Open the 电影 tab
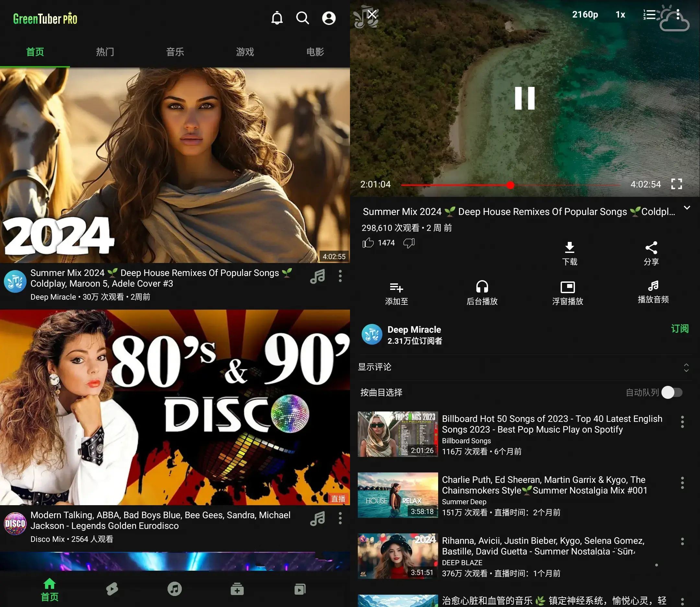700x607 pixels. 315,52
